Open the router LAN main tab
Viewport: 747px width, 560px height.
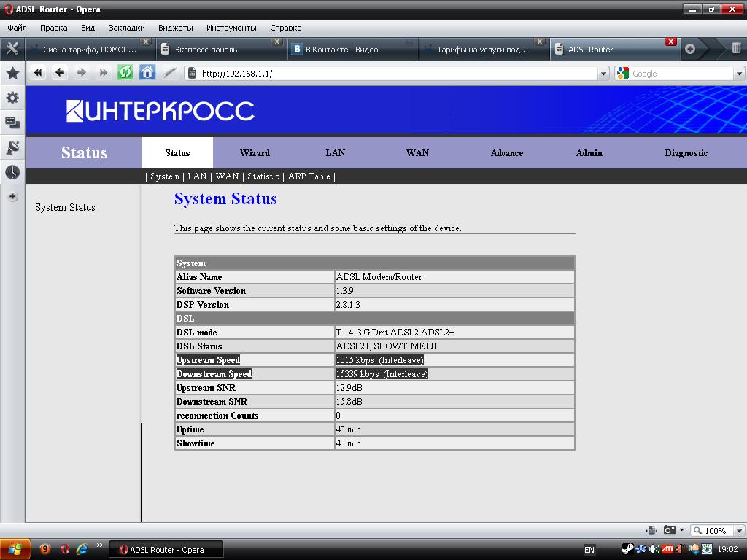(336, 153)
